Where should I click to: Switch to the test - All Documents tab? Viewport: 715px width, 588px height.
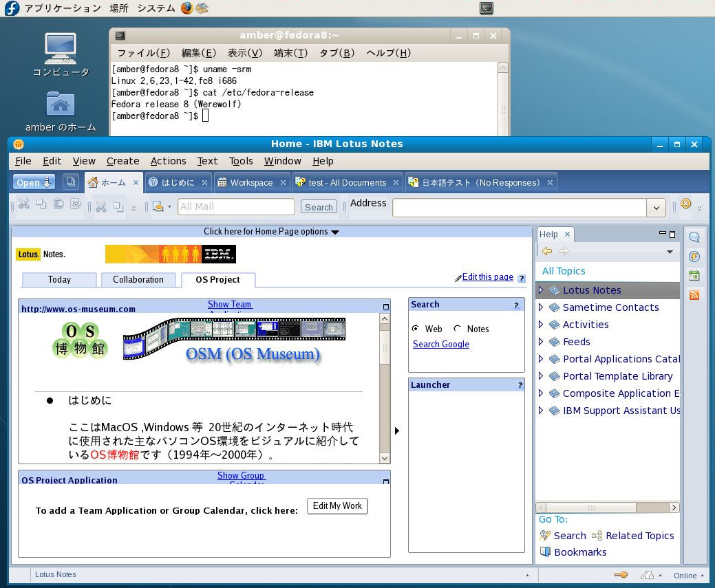click(347, 183)
